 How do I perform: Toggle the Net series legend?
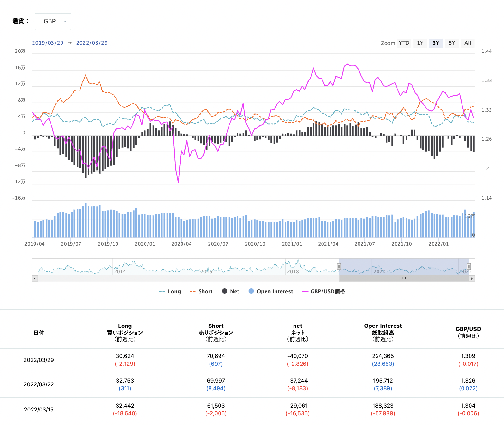(x=230, y=291)
